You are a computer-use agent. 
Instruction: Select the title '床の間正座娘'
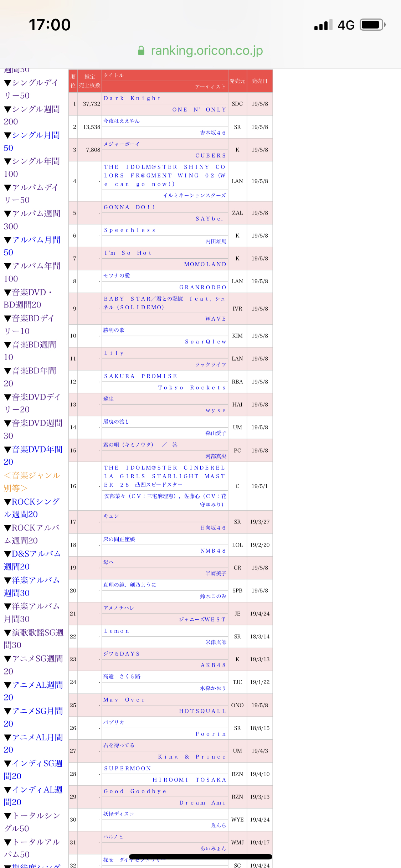coord(119,539)
